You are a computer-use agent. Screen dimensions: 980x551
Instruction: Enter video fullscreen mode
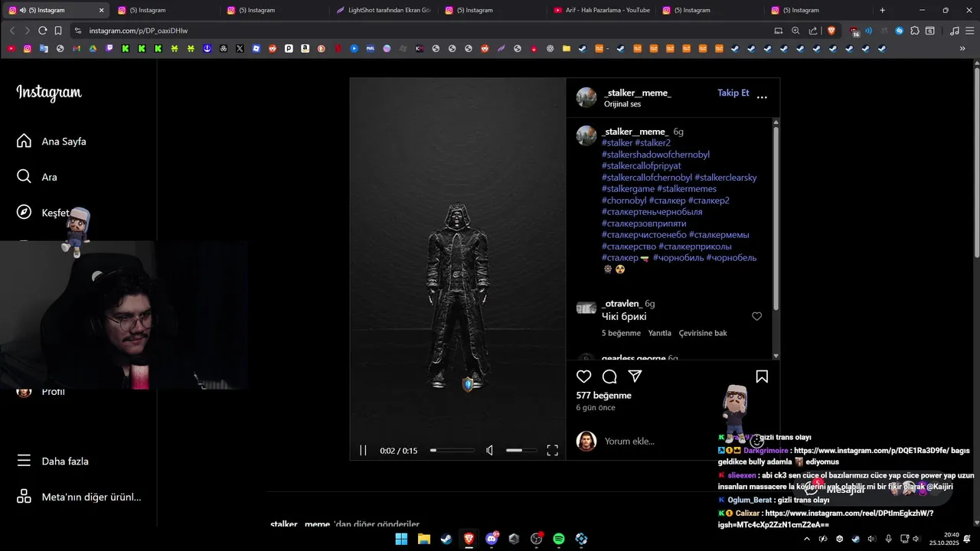click(552, 451)
